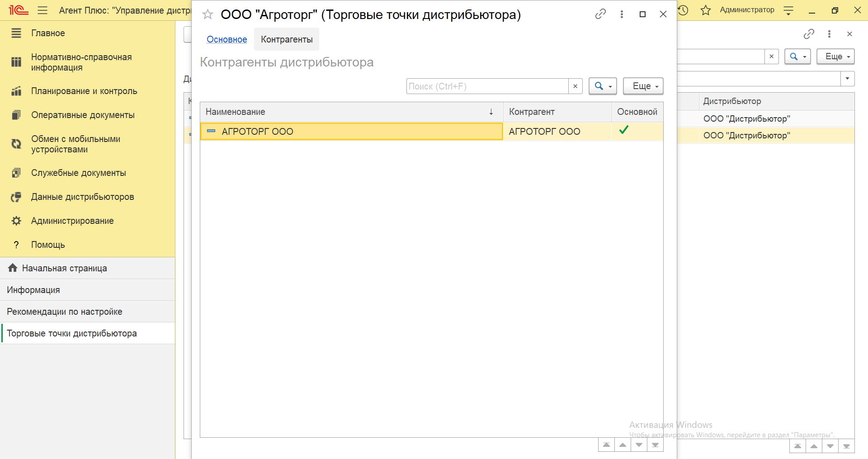Move up one record in Контрагенты list
868x459 pixels.
[x=623, y=445]
